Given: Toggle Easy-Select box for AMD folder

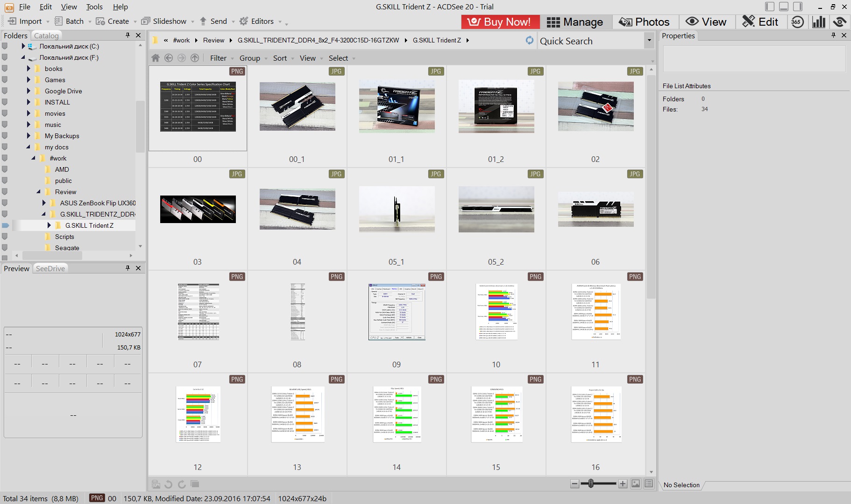Looking at the screenshot, I should pyautogui.click(x=5, y=169).
